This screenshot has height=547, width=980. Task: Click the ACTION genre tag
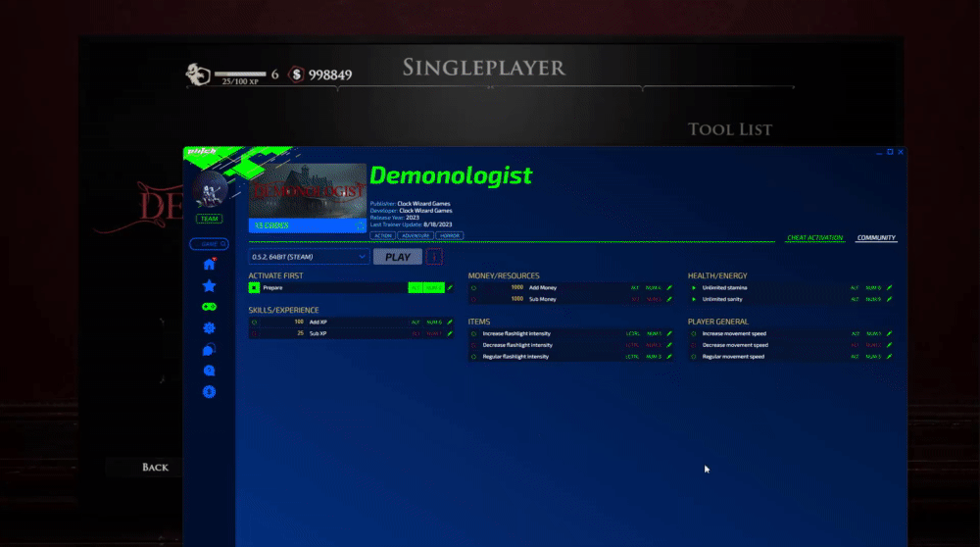(382, 235)
